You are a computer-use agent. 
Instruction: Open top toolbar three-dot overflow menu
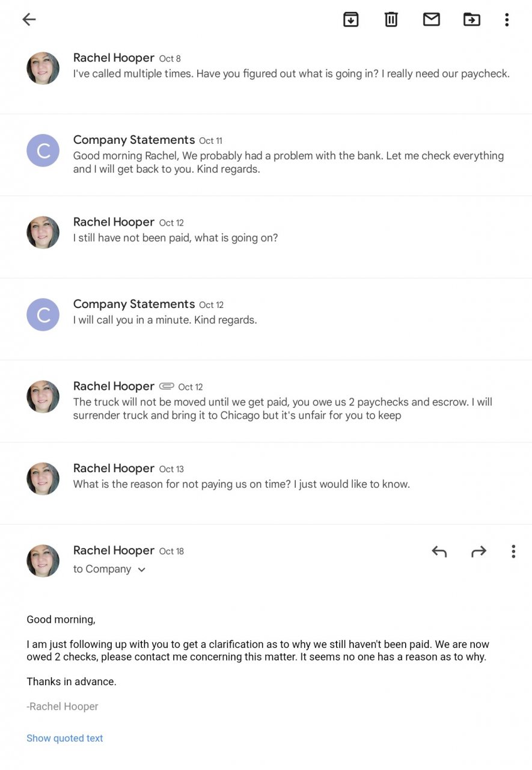(507, 19)
